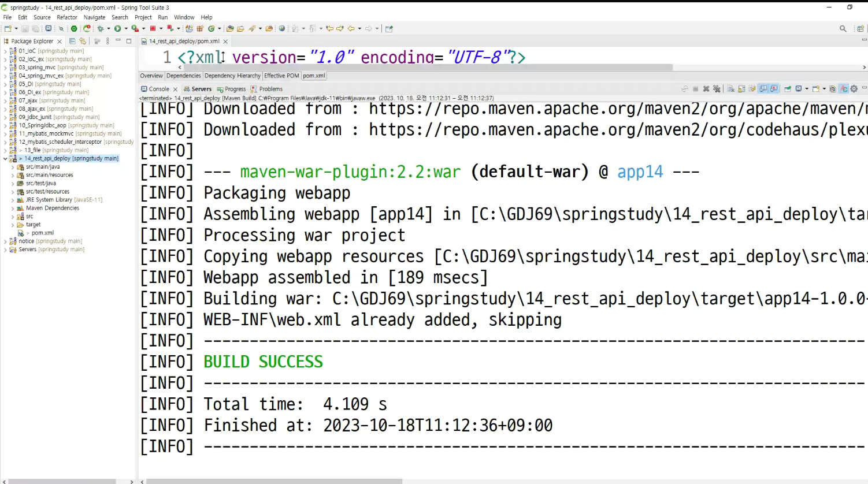The width and height of the screenshot is (868, 484).
Task: Click the New file wizard icon
Action: [x=8, y=28]
